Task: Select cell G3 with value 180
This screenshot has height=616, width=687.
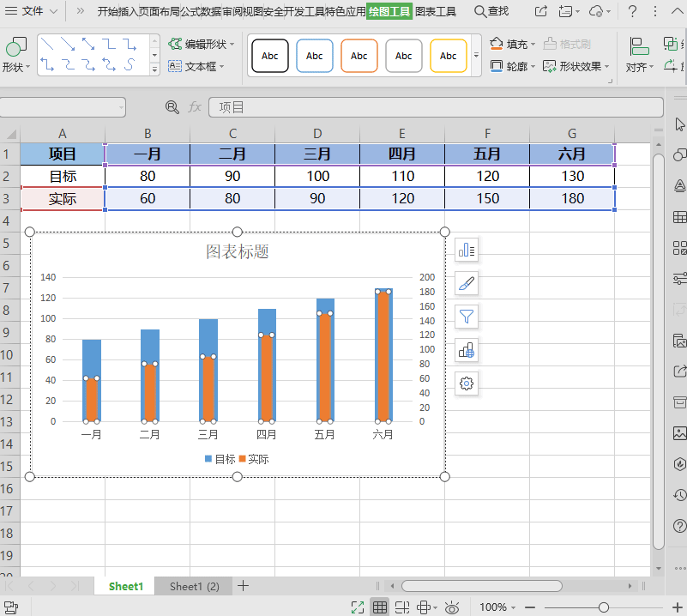Action: [x=572, y=198]
